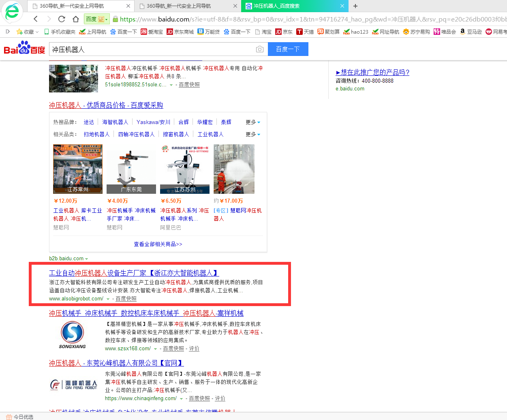Click the SONGXIANG logo thumbnail

pyautogui.click(x=73, y=335)
